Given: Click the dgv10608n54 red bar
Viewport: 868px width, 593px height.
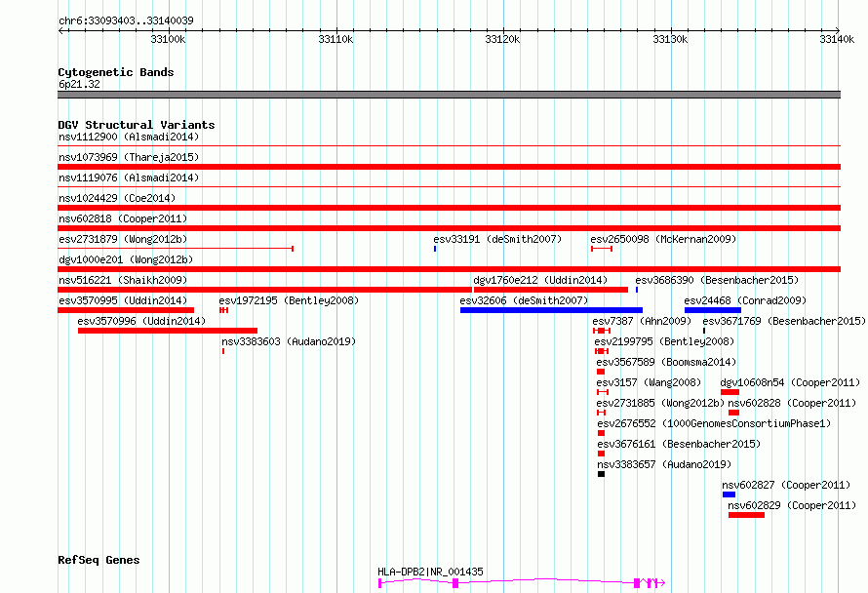Looking at the screenshot, I should [730, 392].
